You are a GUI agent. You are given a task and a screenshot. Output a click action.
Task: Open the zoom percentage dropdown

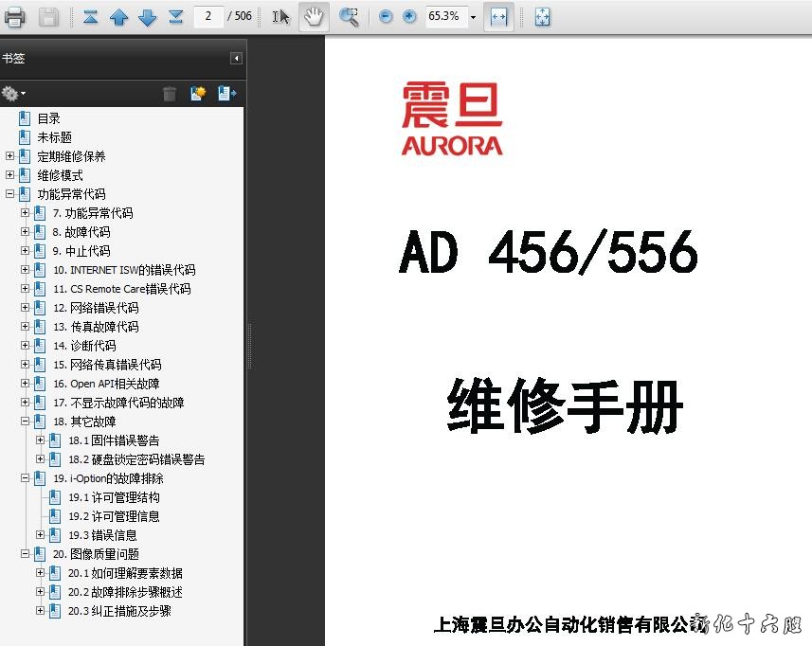[x=473, y=17]
